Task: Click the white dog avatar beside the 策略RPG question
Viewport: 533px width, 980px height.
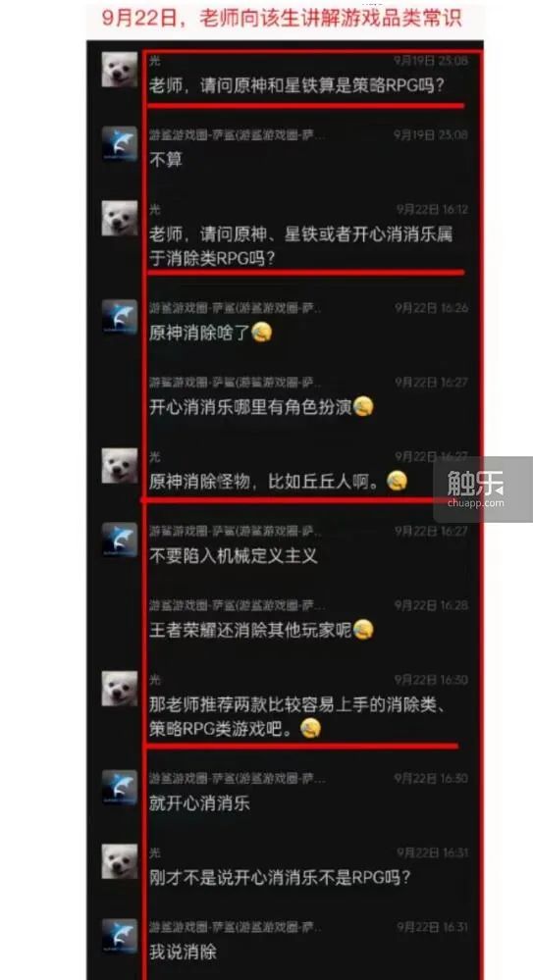Action: point(120,70)
